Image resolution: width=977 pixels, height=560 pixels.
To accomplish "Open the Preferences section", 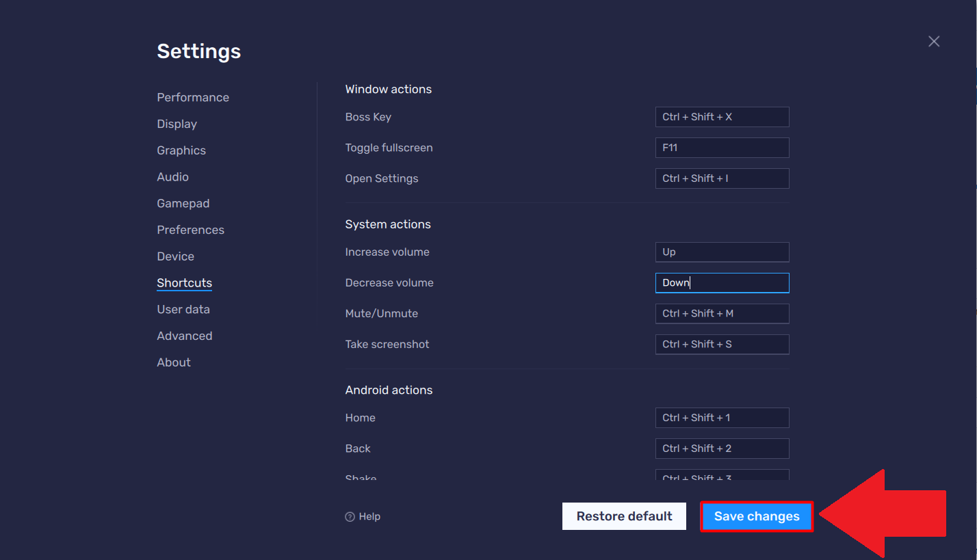I will [190, 230].
